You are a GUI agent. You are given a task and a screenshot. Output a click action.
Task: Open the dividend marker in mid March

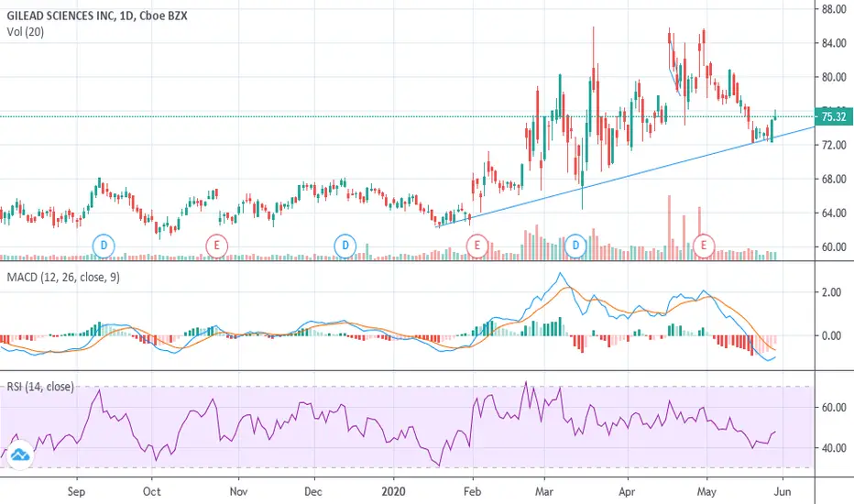(x=575, y=246)
